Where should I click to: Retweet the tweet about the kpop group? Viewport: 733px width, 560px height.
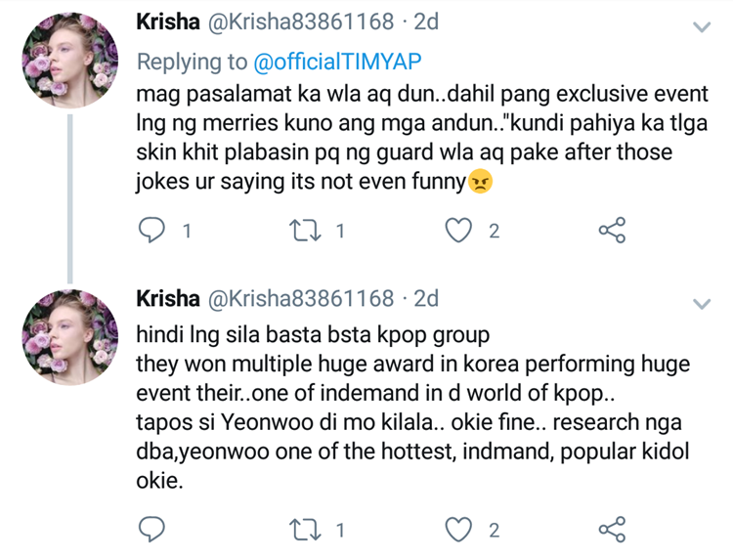coord(304,531)
